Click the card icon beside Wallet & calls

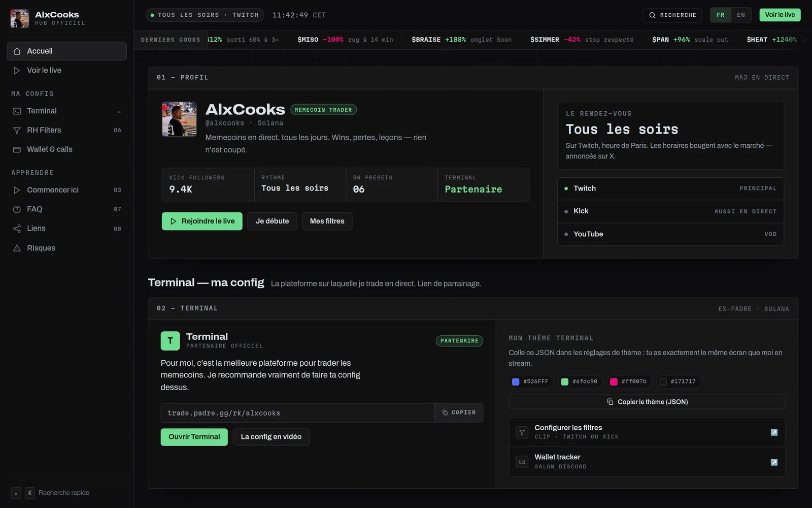point(17,150)
